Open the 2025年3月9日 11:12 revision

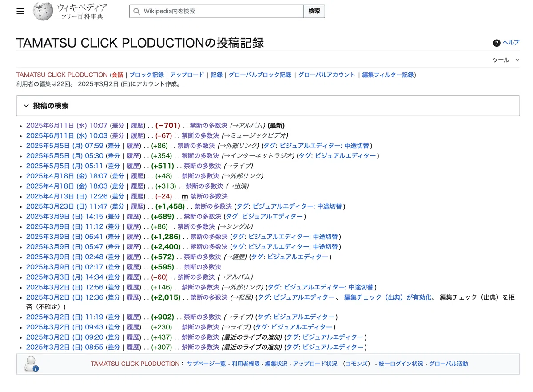(x=64, y=227)
